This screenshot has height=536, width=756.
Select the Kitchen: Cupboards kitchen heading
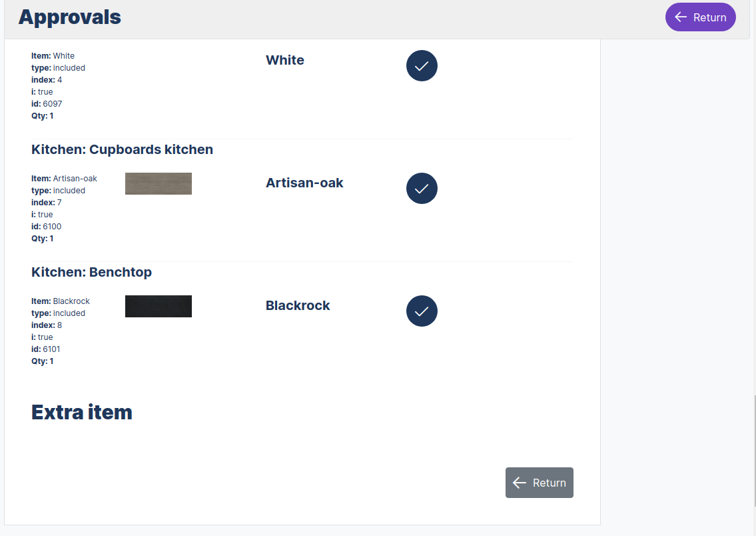point(122,149)
